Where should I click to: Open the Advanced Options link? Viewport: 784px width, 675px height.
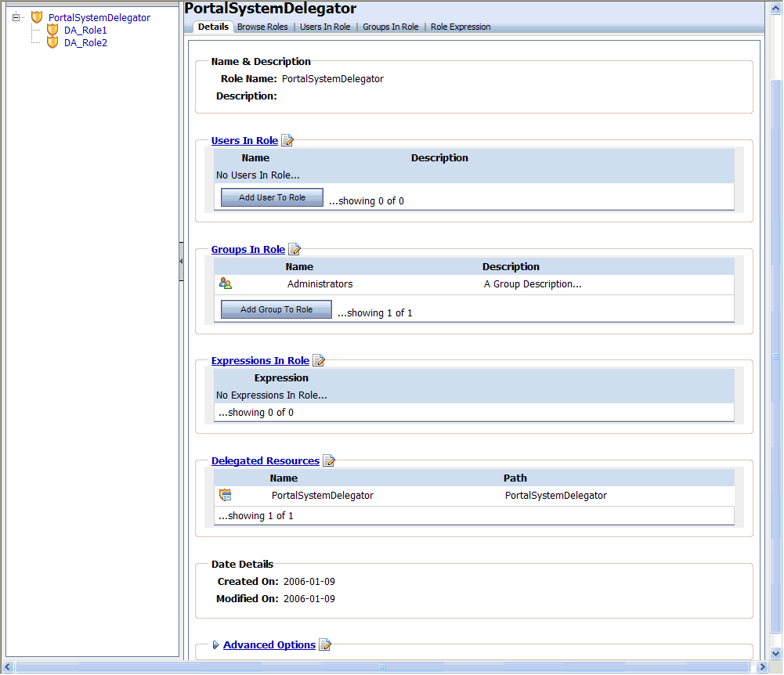point(269,644)
